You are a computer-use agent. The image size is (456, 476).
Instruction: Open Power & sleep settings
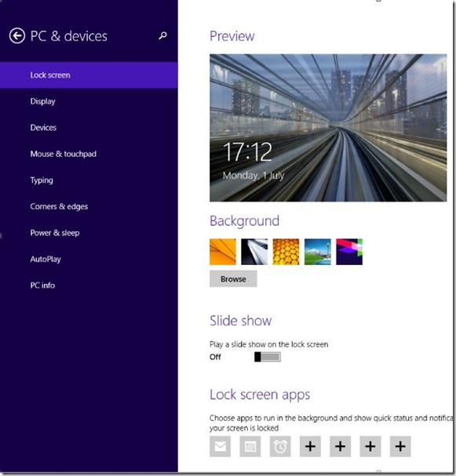[x=89, y=233]
